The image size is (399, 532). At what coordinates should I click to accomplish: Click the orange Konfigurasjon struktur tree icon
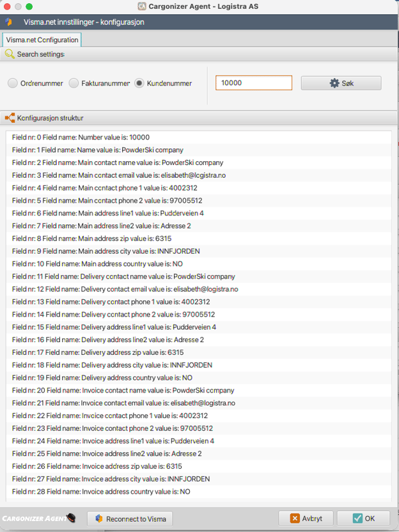pos(10,118)
